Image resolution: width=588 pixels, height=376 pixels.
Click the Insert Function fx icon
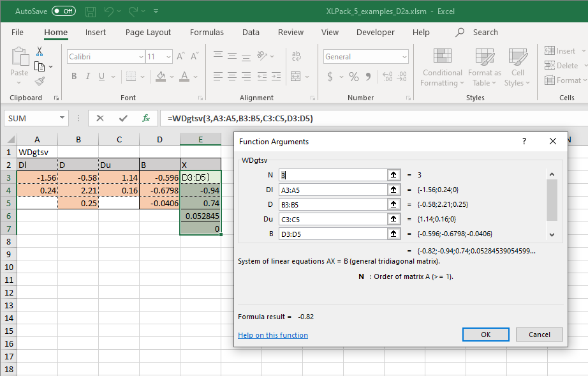[146, 119]
